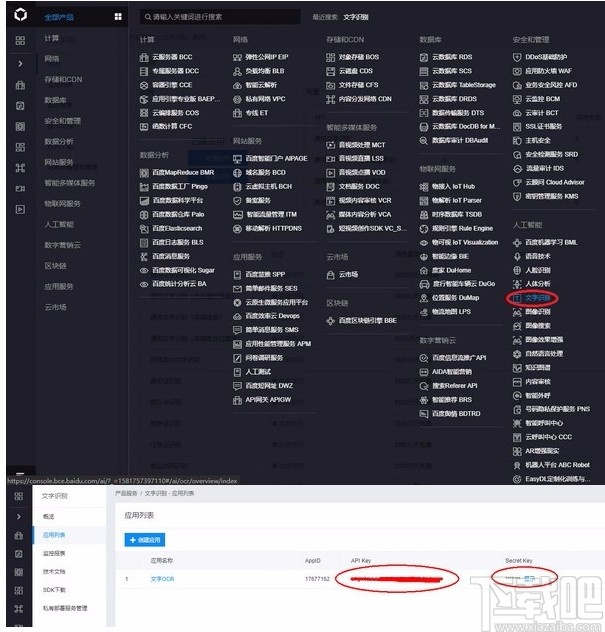Click the icon beside 对象存储 BOS
This screenshot has height=632, width=605.
click(x=330, y=57)
